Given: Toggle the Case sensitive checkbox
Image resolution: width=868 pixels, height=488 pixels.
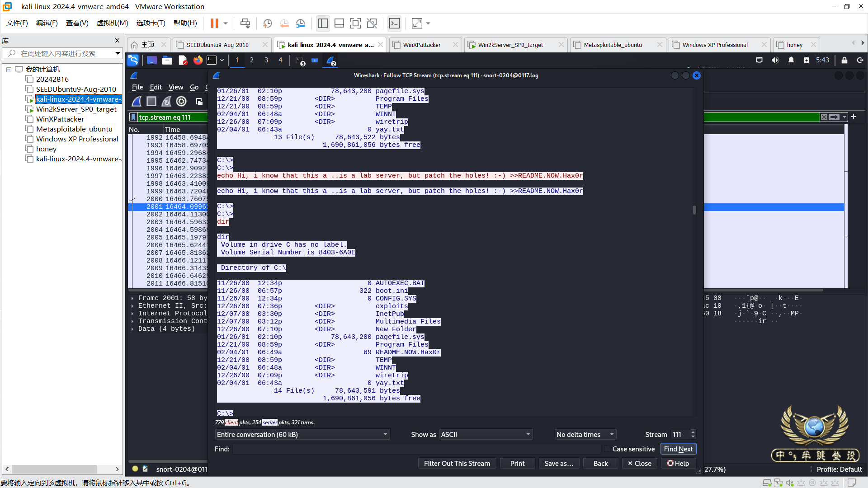Looking at the screenshot, I should tap(607, 449).
